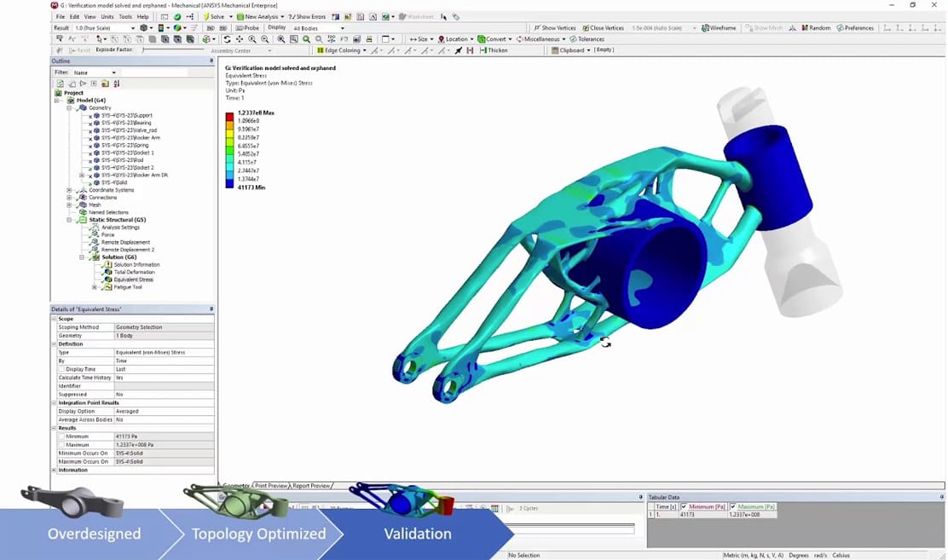Click the green magnifier zoom icon
The height and width of the screenshot is (560, 948).
pos(307,39)
